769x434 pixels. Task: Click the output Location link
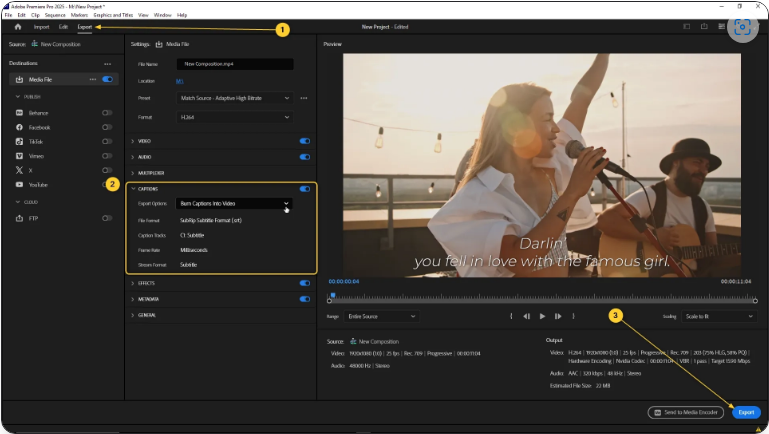[x=179, y=81]
